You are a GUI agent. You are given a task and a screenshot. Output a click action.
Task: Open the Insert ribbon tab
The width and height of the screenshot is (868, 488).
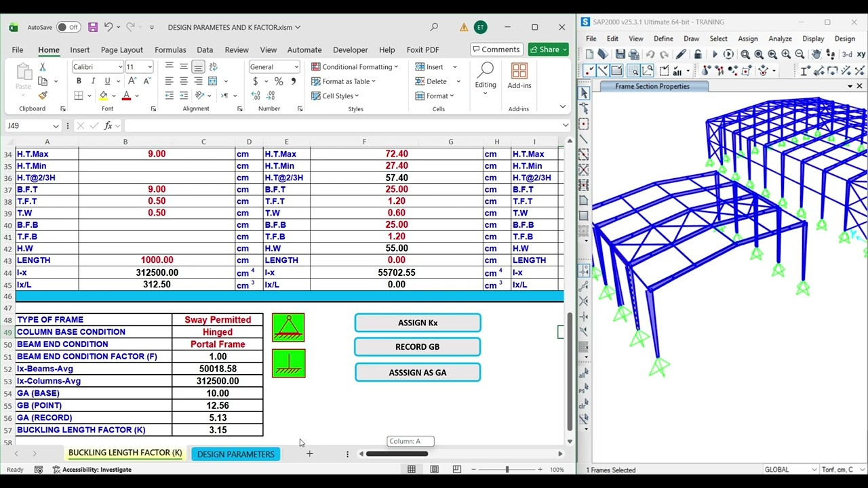pyautogui.click(x=80, y=49)
